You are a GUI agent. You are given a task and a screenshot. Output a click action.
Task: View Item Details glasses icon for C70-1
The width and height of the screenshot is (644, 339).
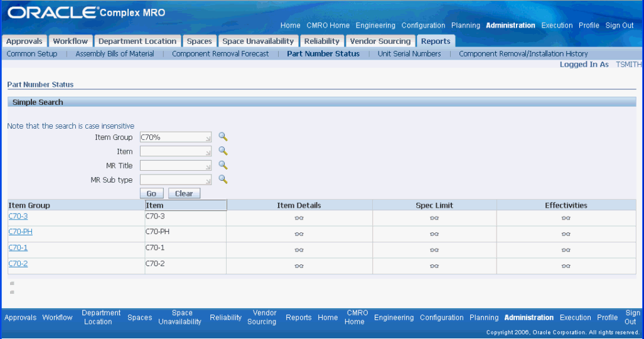pos(299,250)
